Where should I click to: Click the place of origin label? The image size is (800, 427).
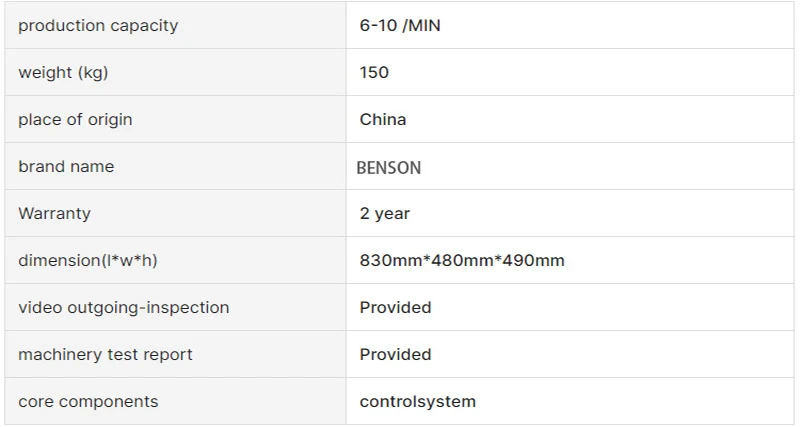[76, 119]
